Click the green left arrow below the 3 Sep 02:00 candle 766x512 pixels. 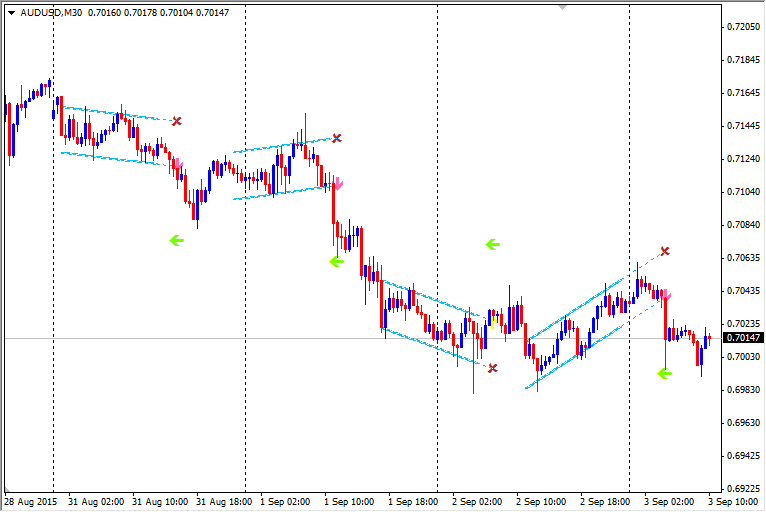[x=664, y=374]
